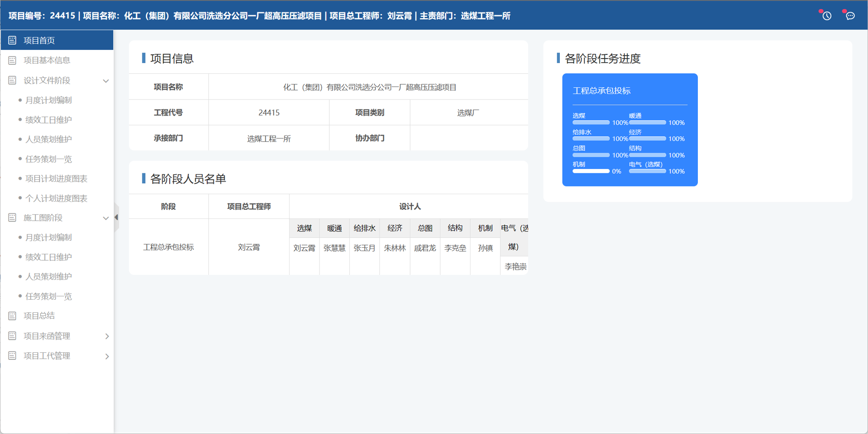Open the chat messages icon in header

(850, 16)
